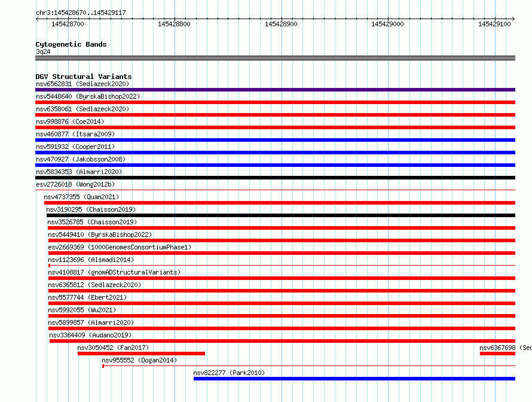Click the Cytogenetic Bands track title
Viewport: 532px width, 402px height.
[x=71, y=44]
